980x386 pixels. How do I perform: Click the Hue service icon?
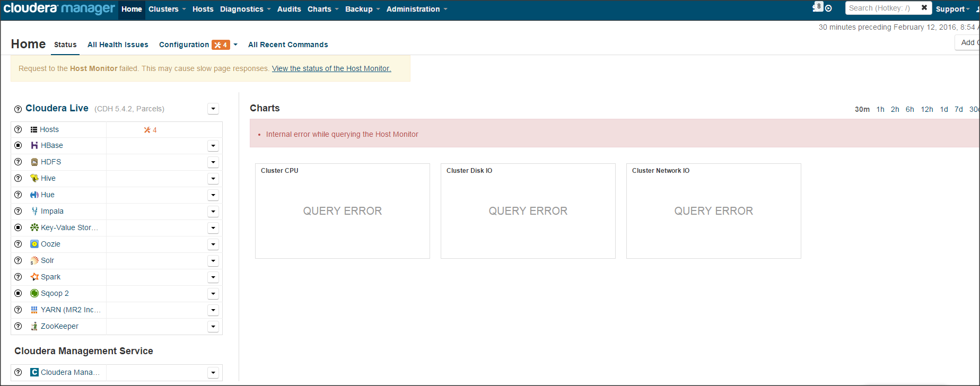point(34,195)
